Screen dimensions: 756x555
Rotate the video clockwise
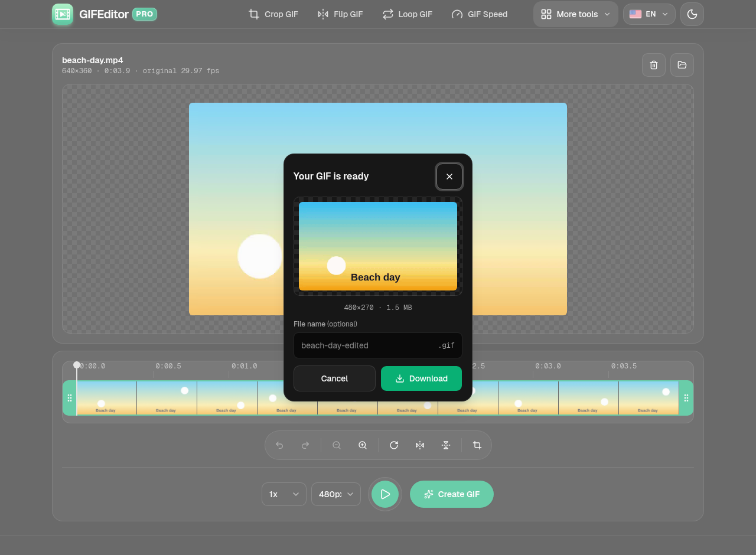pos(394,445)
